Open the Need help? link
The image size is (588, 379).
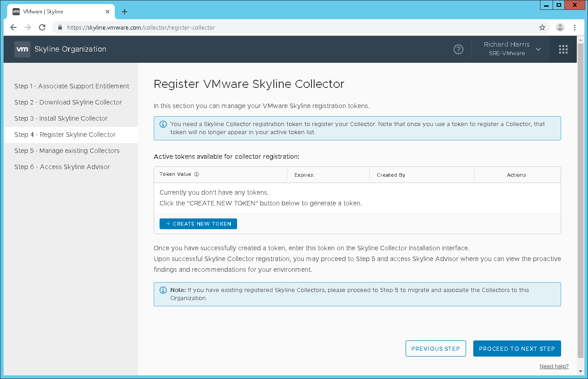coord(554,366)
